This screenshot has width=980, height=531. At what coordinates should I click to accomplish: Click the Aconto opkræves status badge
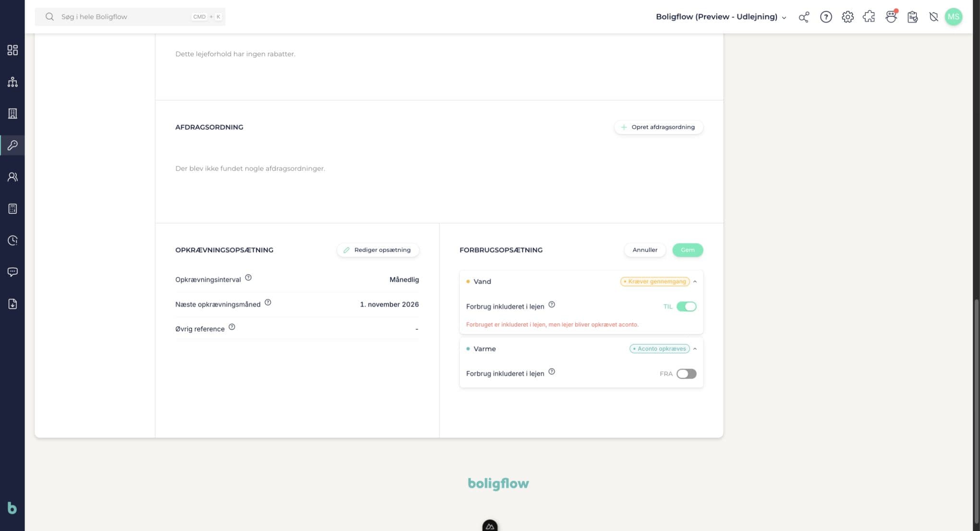pyautogui.click(x=660, y=349)
